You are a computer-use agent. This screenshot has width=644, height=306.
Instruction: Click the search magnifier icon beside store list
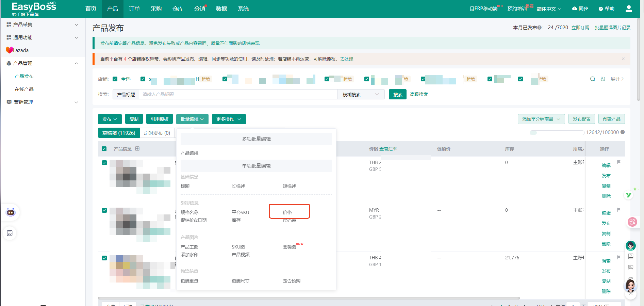[593, 79]
